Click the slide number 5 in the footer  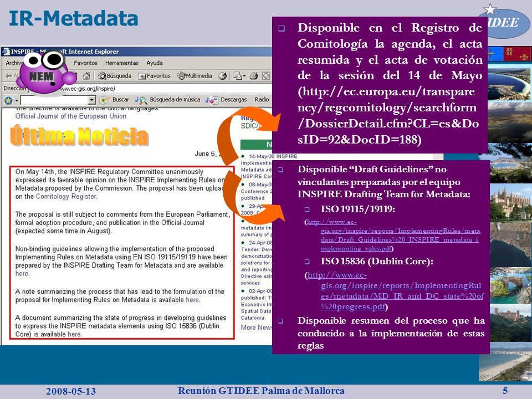(x=505, y=391)
